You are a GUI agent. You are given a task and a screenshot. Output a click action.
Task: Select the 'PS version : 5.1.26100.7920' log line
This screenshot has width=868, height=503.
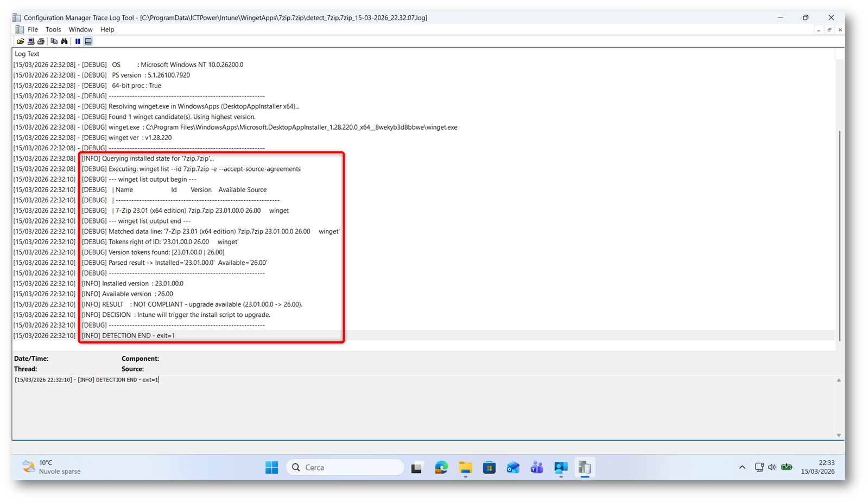(x=423, y=75)
